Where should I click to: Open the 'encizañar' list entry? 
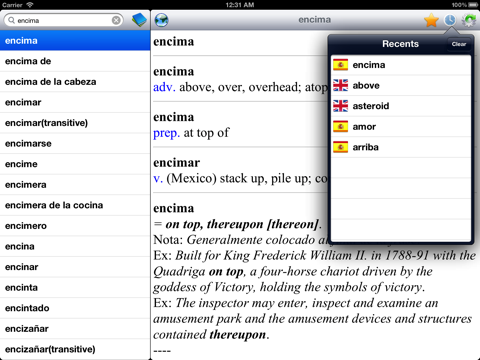click(x=75, y=329)
